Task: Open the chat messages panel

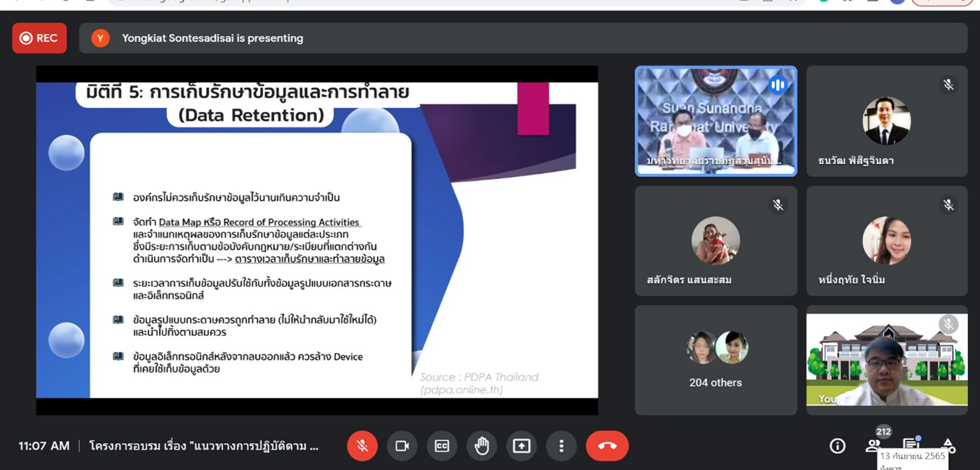Action: coord(910,444)
